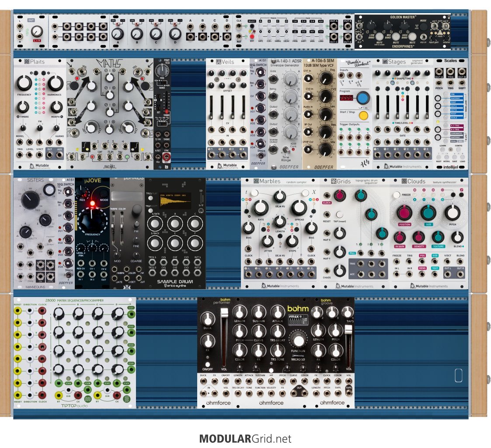
Task: Click the Veils module title
Action: [228, 62]
